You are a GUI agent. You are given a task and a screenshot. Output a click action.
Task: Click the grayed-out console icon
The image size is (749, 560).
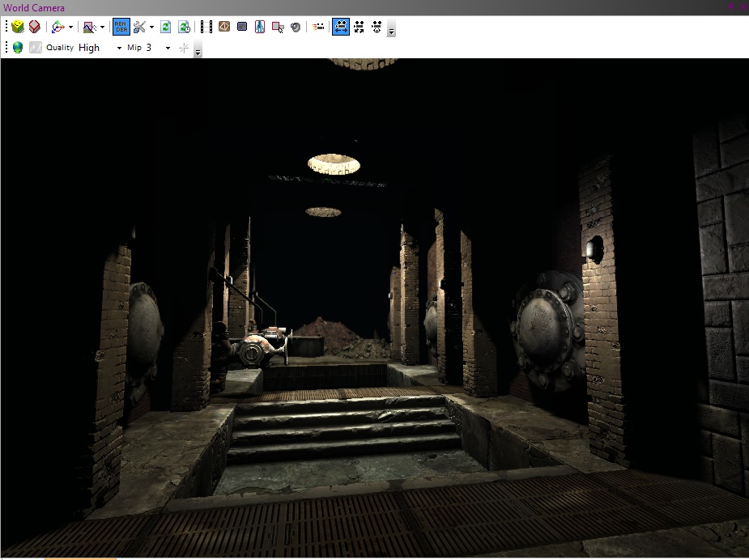click(36, 47)
